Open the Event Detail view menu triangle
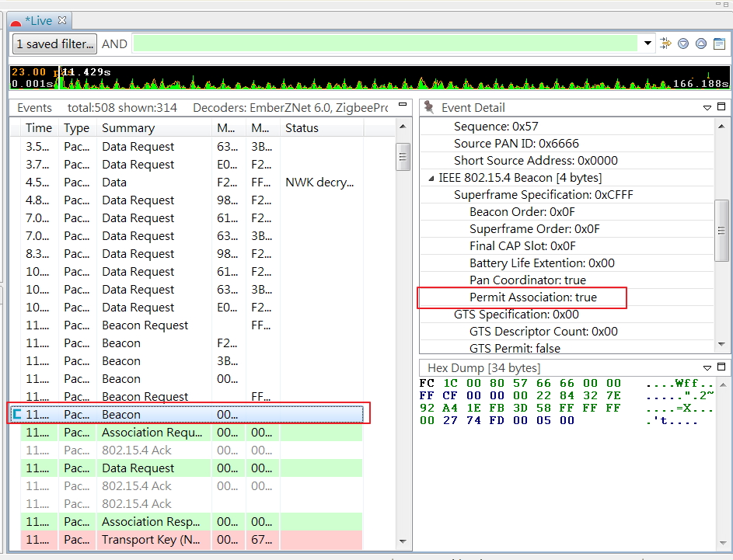Image resolution: width=733 pixels, height=560 pixels. 707,107
